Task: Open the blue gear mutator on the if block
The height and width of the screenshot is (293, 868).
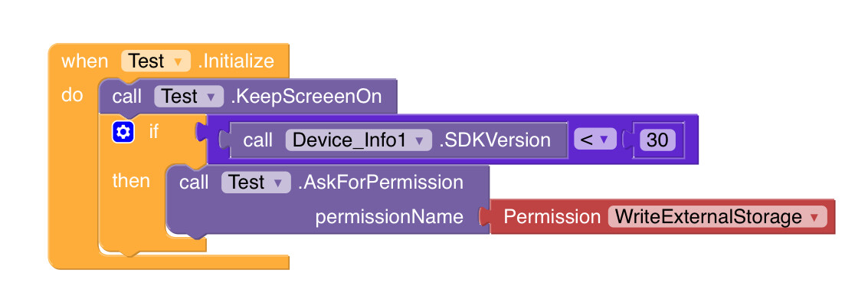Action: [x=123, y=132]
